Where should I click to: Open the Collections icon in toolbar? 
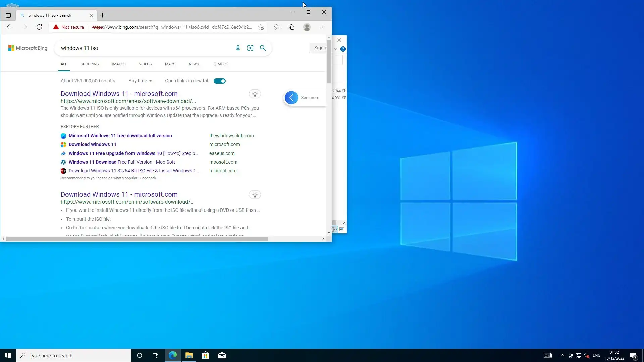291,27
